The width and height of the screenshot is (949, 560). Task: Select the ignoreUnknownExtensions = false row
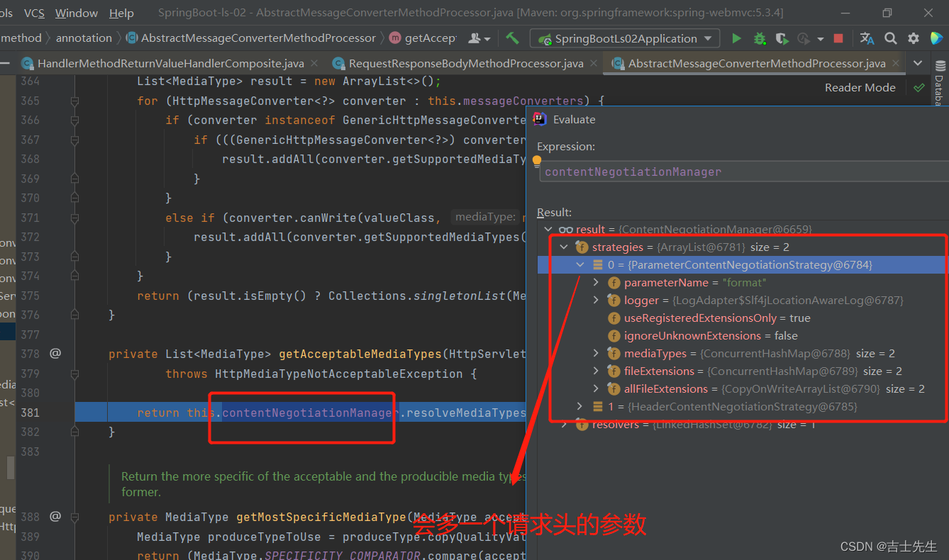pyautogui.click(x=743, y=335)
